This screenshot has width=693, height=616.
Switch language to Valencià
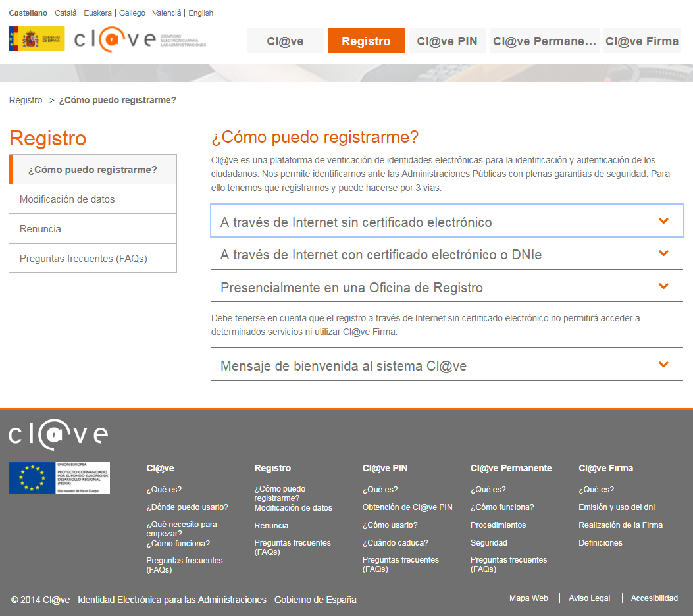click(x=167, y=13)
